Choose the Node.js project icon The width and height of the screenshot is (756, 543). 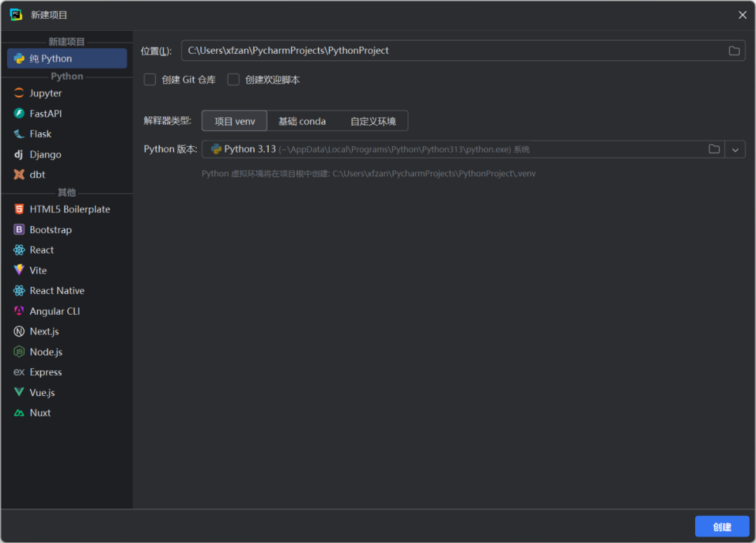(x=20, y=352)
